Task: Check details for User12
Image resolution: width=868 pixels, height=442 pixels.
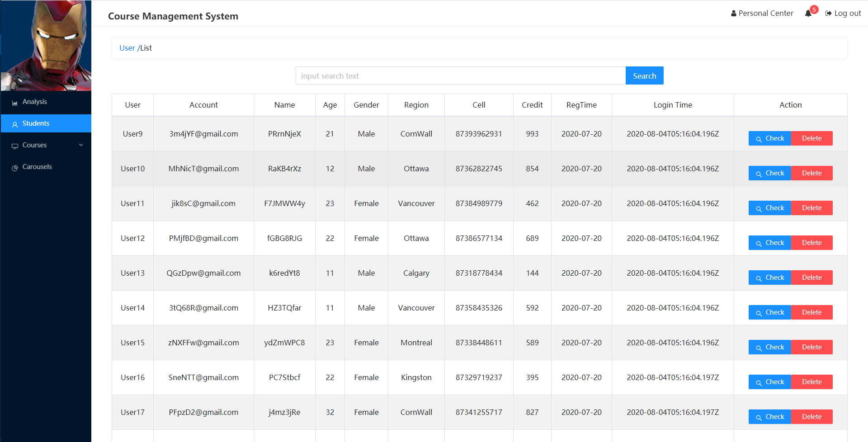Action: click(x=770, y=243)
